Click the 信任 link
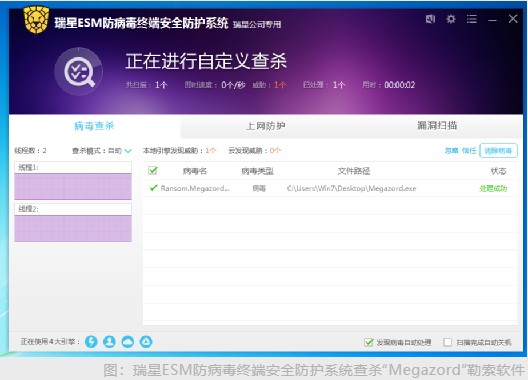 click(x=469, y=151)
